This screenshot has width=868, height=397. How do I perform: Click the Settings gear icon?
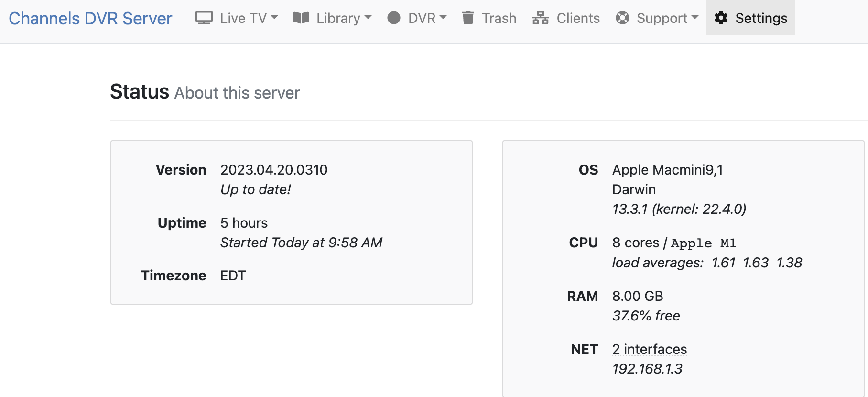tap(721, 18)
